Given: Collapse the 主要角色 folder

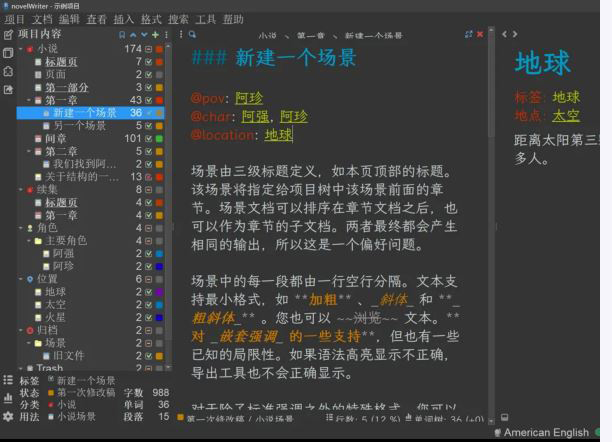Looking at the screenshot, I should pos(29,241).
